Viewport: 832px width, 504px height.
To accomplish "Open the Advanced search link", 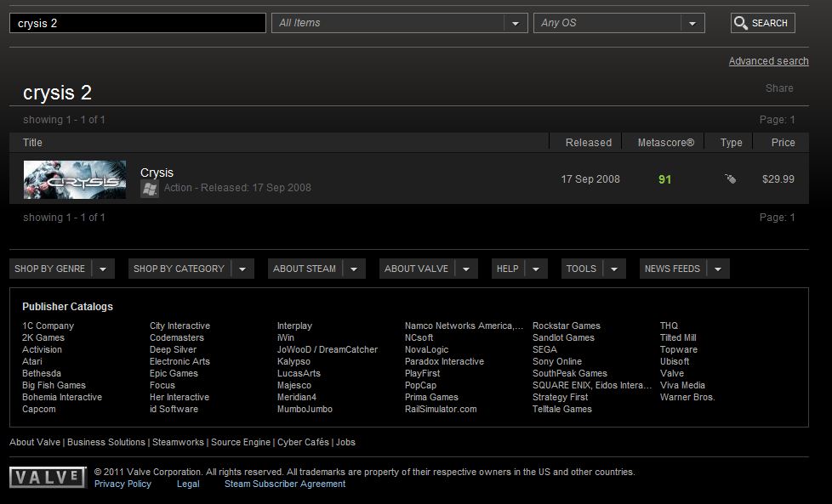I will 769,61.
